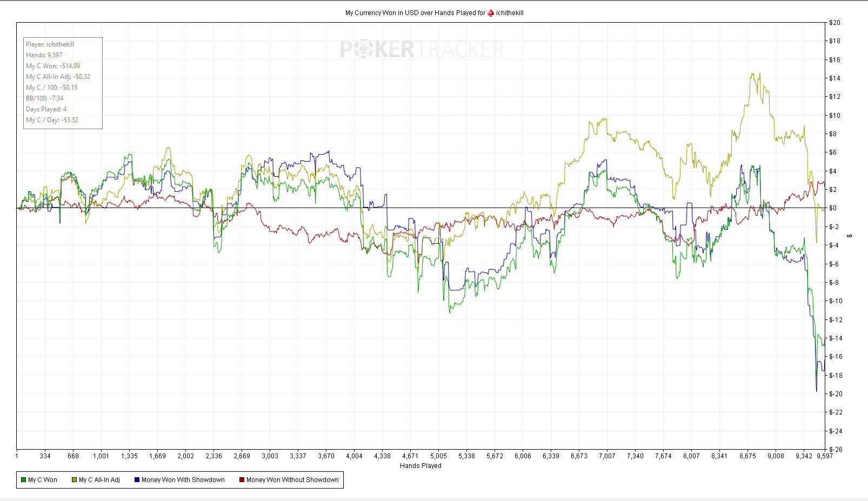Click the '3,670' x-axis tick label
The height and width of the screenshot is (501, 868).
(x=326, y=456)
